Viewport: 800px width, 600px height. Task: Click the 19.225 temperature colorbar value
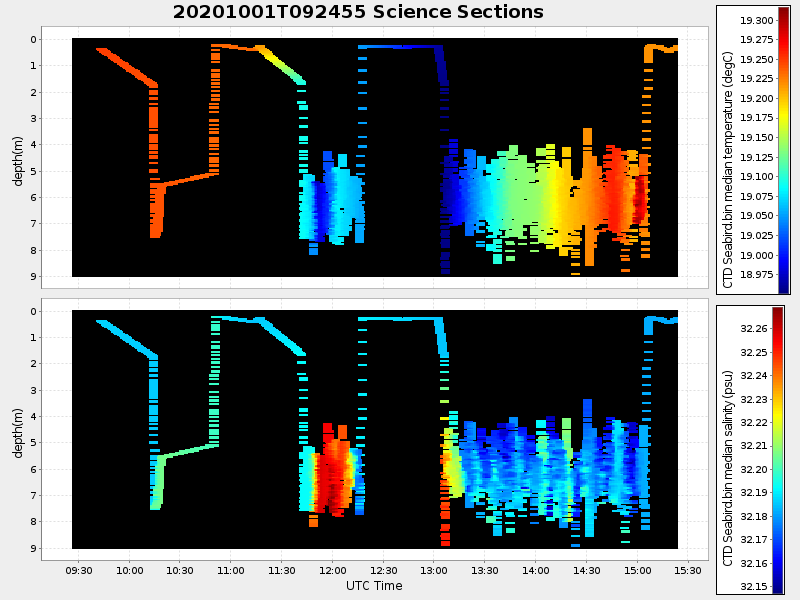(x=757, y=79)
